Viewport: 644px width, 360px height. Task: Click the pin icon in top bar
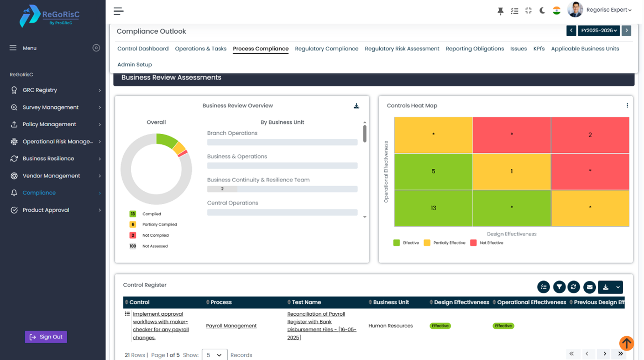pyautogui.click(x=500, y=11)
